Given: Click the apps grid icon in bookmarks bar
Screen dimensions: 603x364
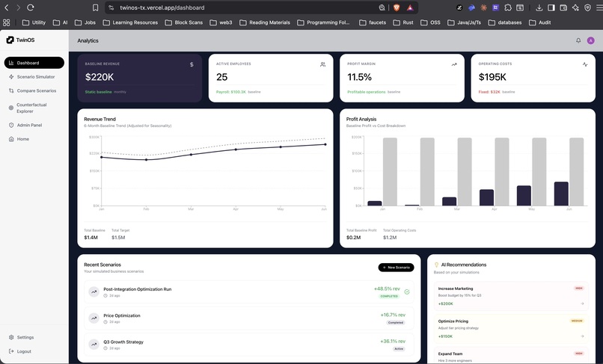Looking at the screenshot, I should pyautogui.click(x=6, y=22).
